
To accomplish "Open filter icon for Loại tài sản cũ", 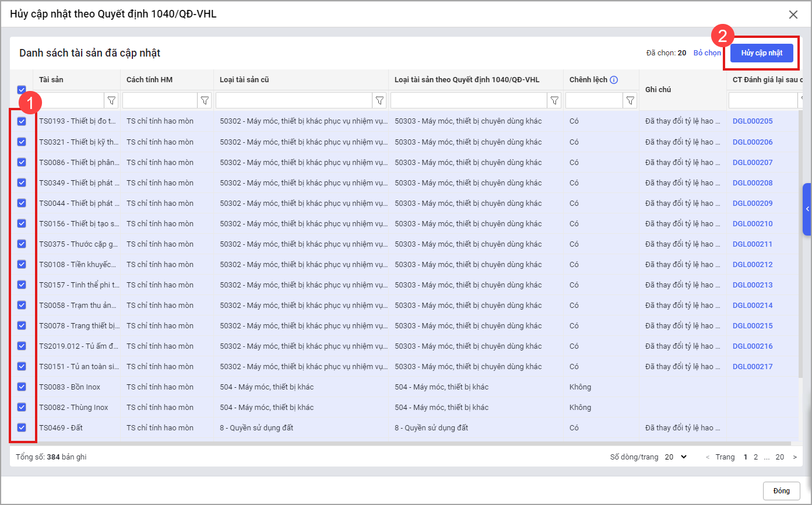I will tap(379, 101).
